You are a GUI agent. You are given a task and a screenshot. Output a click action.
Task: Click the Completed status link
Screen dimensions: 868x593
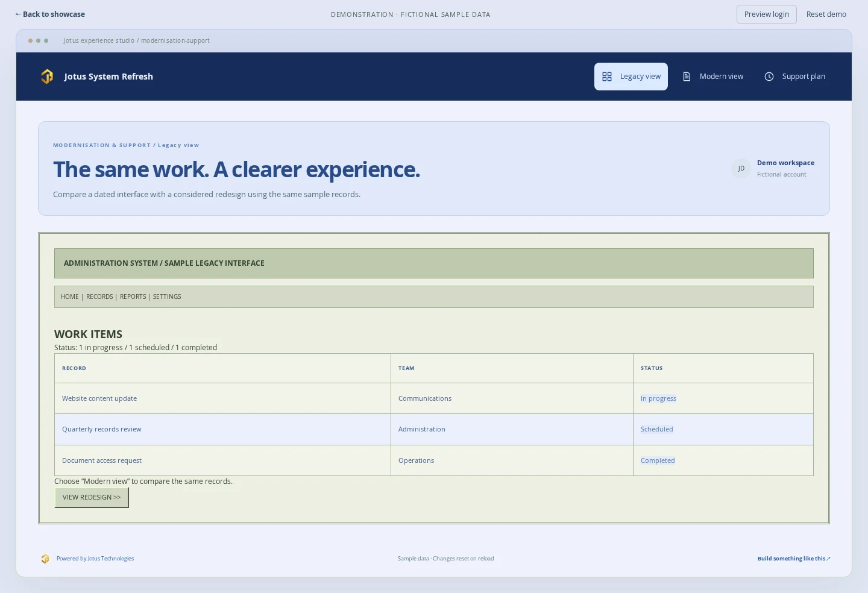[658, 460]
